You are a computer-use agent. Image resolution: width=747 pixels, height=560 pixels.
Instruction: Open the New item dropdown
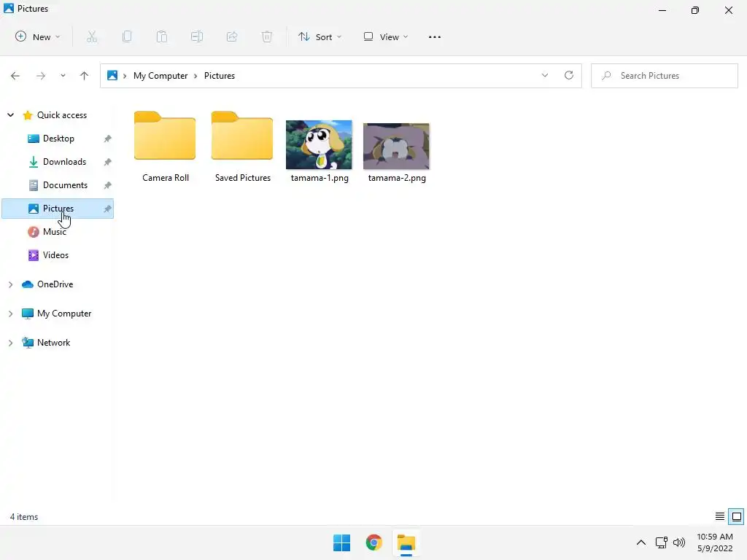click(x=38, y=36)
